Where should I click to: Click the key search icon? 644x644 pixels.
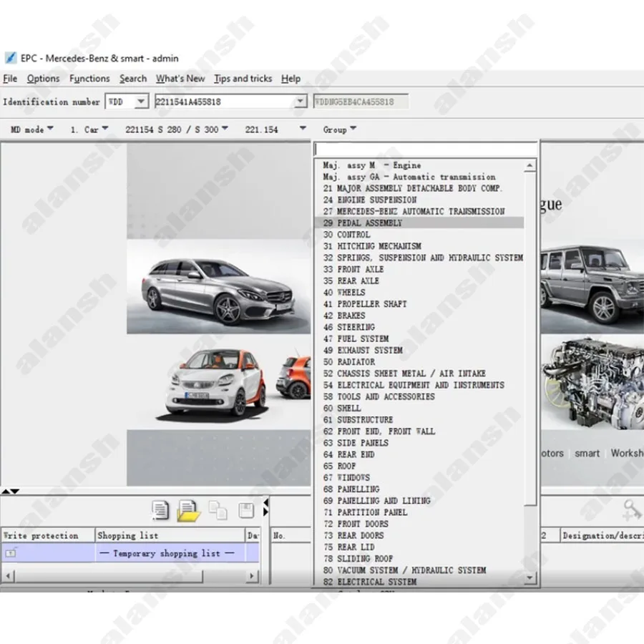click(x=631, y=510)
